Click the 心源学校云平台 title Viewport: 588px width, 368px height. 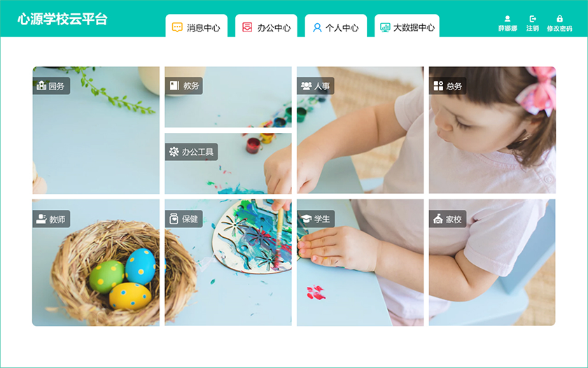coord(62,19)
